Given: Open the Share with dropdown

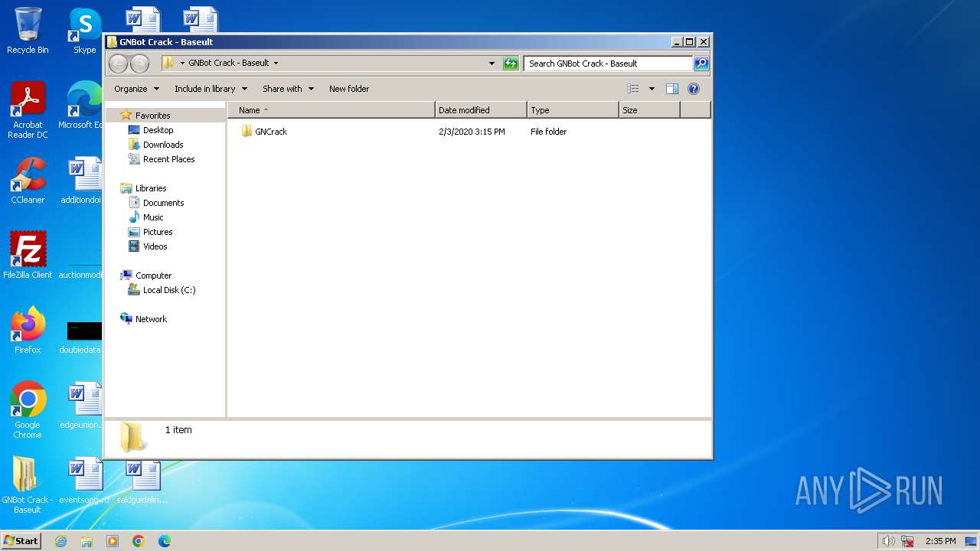Looking at the screenshot, I should pos(288,89).
